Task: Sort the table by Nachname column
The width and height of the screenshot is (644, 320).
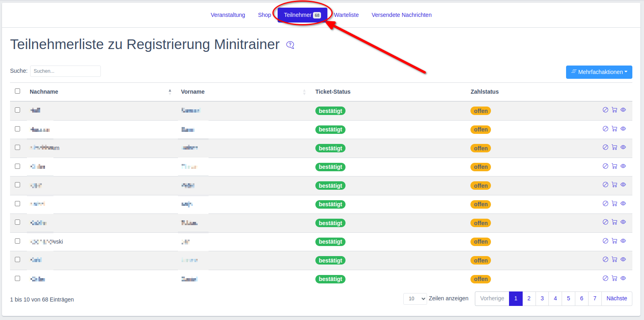Action: coord(170,92)
